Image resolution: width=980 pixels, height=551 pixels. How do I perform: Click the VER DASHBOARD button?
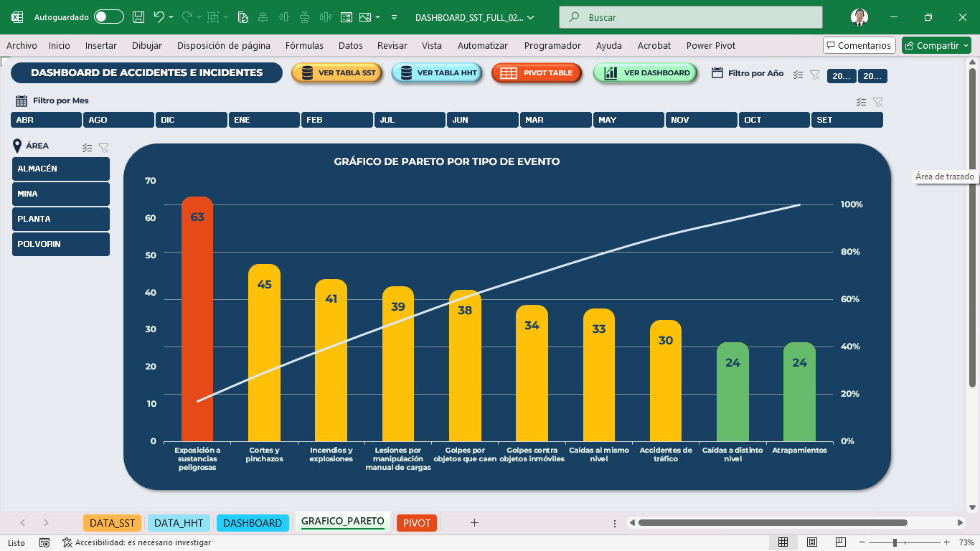pyautogui.click(x=646, y=73)
